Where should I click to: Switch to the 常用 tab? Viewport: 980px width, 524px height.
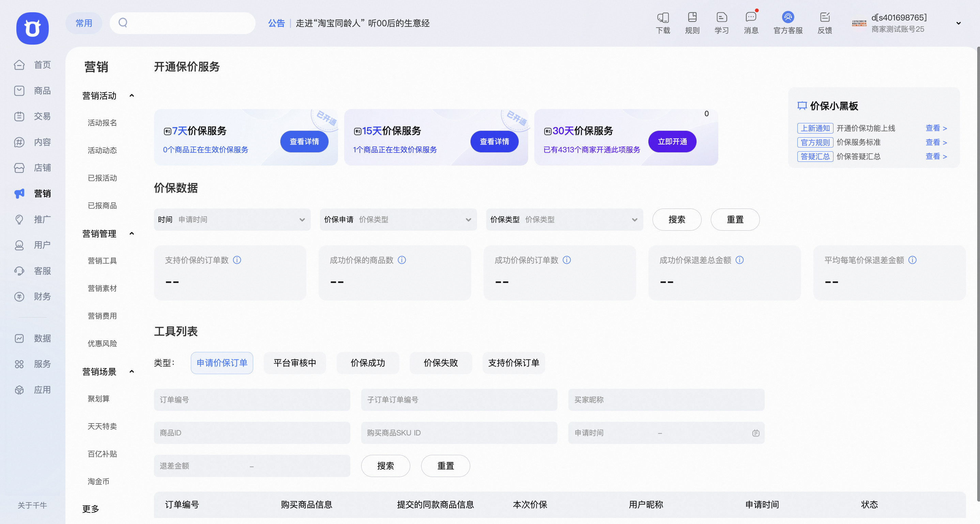coord(84,23)
